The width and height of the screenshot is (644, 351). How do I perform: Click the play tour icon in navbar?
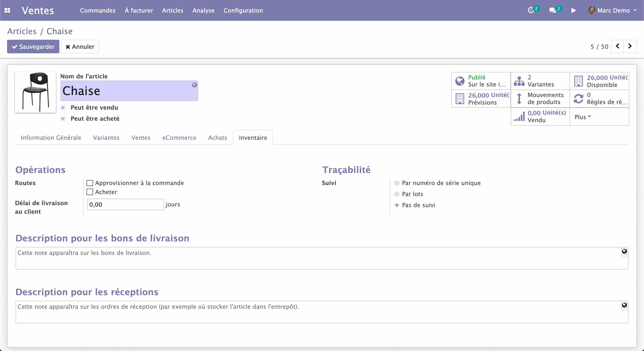[x=574, y=10]
